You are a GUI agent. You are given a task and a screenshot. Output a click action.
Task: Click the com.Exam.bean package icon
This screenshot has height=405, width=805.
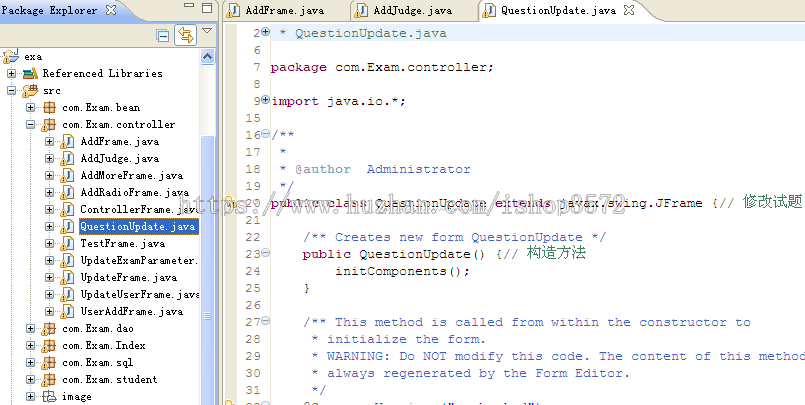point(49,107)
